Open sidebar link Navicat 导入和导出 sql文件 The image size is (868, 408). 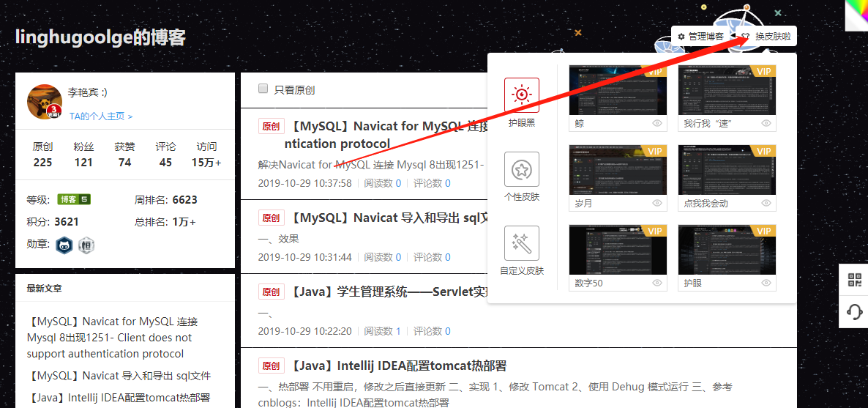click(x=119, y=376)
